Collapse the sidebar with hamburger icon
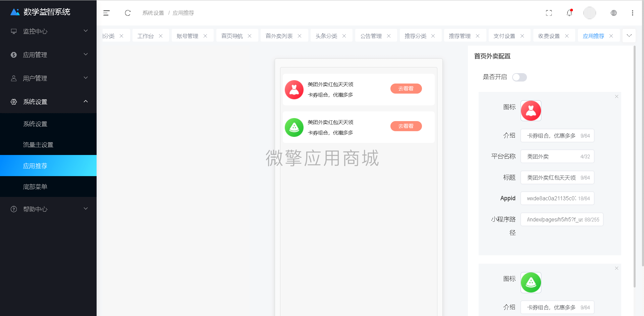This screenshot has width=644, height=316. point(106,13)
